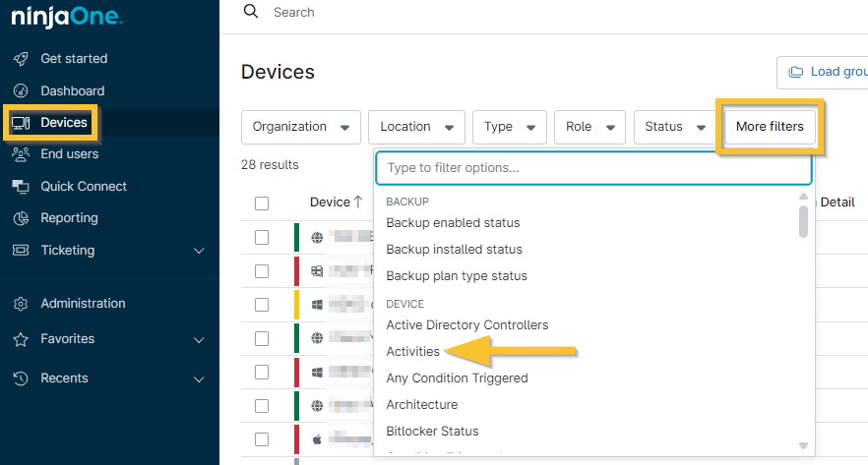Screen dimensions: 868x465
Task: Open the Reporting section
Action: point(69,218)
